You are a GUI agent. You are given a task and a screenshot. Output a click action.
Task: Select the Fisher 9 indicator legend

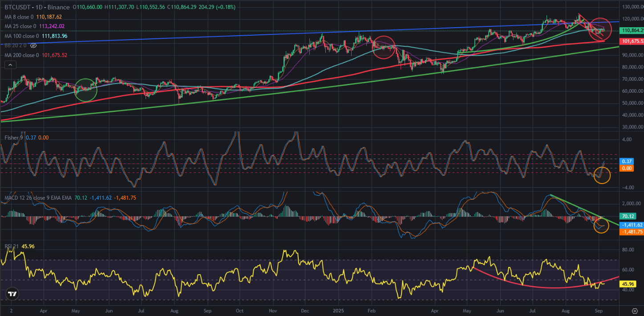point(14,138)
